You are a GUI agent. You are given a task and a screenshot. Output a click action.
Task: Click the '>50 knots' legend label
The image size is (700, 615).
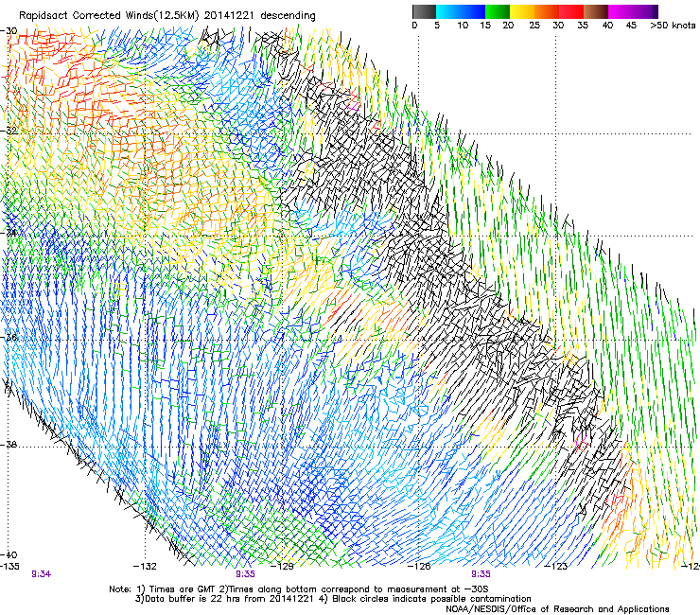click(673, 26)
